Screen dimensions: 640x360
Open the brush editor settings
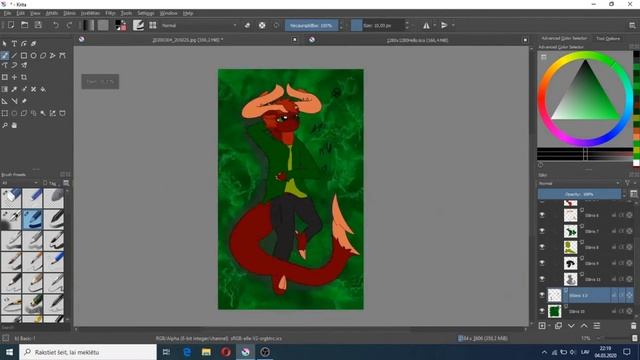click(x=138, y=25)
